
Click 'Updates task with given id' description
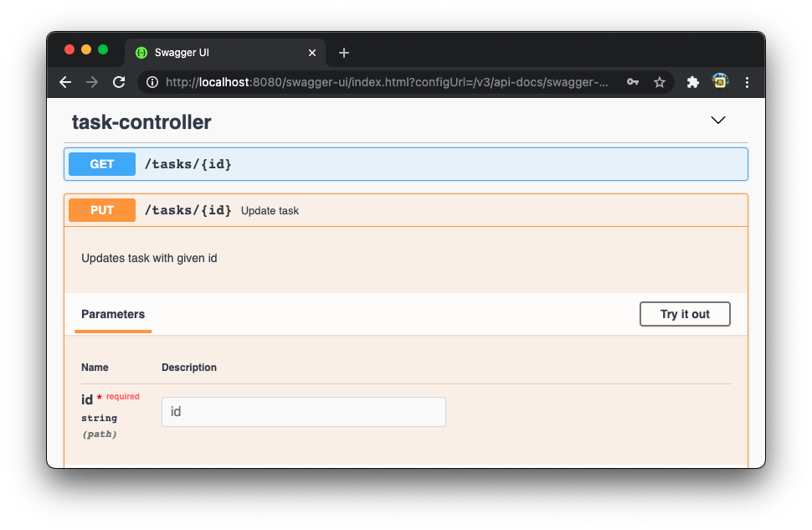tap(149, 258)
